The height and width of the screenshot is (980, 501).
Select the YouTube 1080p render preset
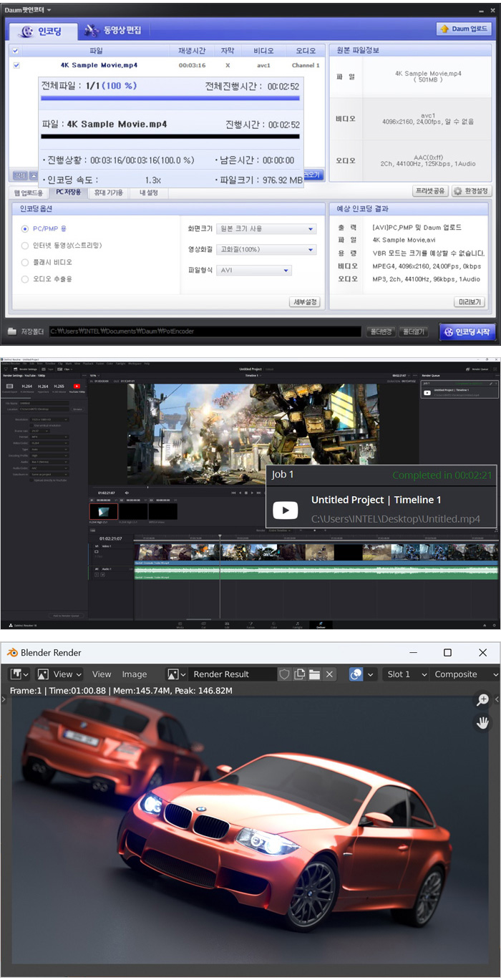(77, 387)
